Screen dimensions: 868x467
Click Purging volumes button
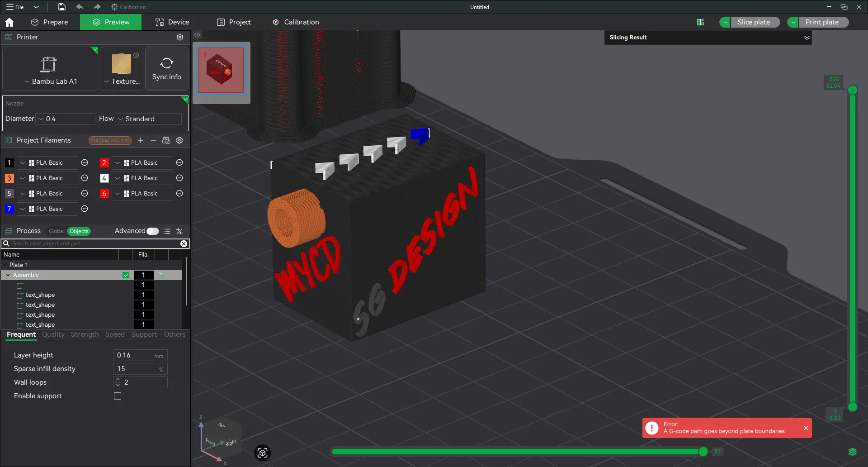[x=110, y=141]
